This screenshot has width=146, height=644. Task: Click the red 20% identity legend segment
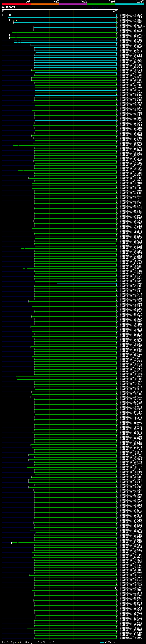pyautogui.click(x=16, y=4)
